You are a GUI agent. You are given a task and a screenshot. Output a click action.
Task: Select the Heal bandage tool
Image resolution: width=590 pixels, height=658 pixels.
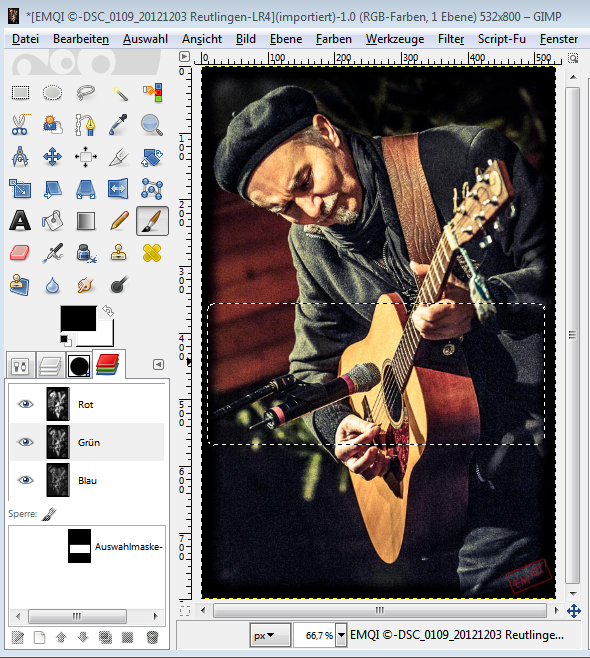pos(152,253)
